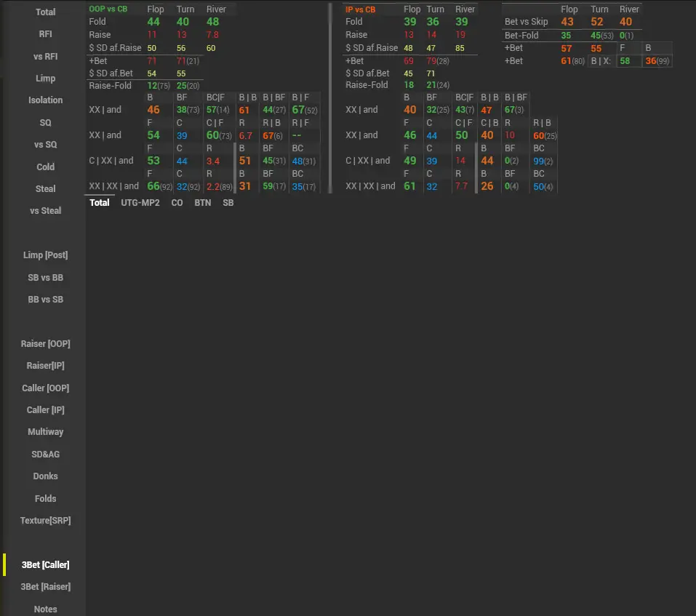
Task: Open the Notes section
Action: (x=45, y=609)
